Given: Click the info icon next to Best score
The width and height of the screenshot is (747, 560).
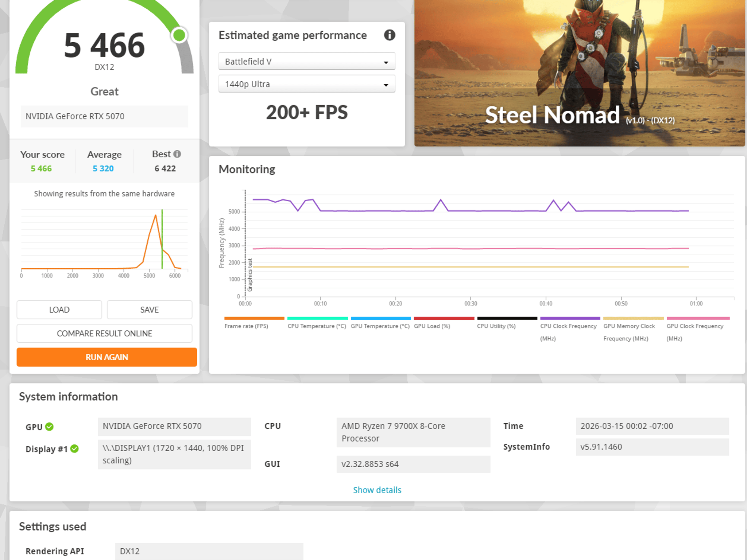Looking at the screenshot, I should [177, 154].
